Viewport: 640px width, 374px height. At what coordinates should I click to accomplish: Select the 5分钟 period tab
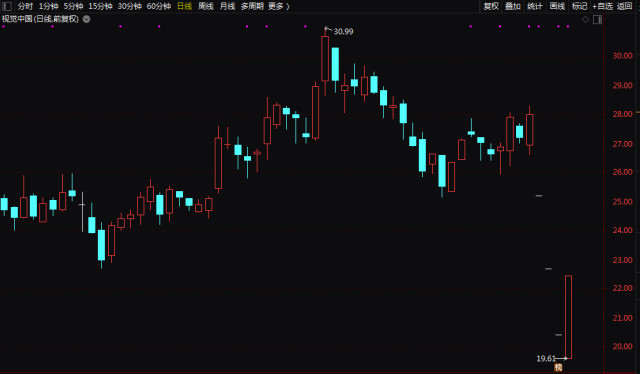73,6
